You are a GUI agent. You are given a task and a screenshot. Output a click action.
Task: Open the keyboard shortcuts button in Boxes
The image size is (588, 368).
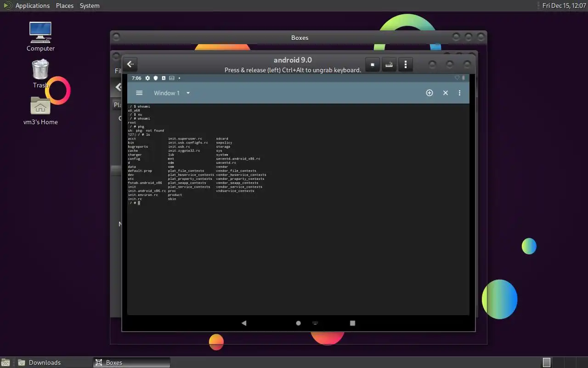pyautogui.click(x=389, y=64)
